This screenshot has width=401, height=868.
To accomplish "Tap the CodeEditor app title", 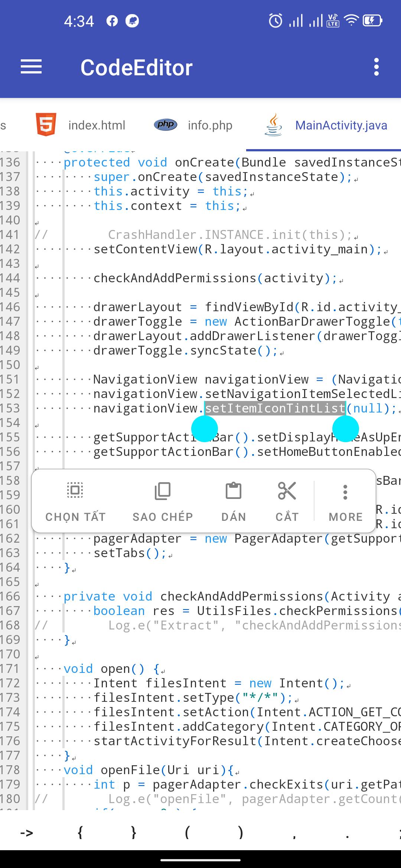I will (137, 68).
